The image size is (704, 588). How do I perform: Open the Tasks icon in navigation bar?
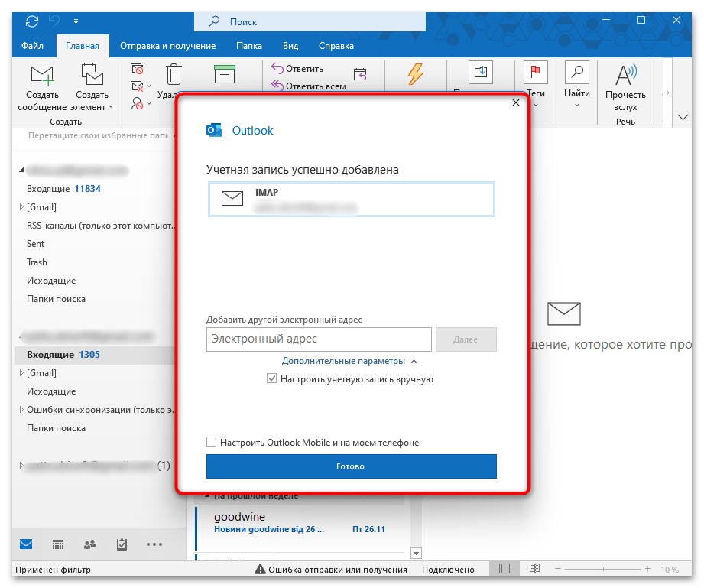pos(122,544)
